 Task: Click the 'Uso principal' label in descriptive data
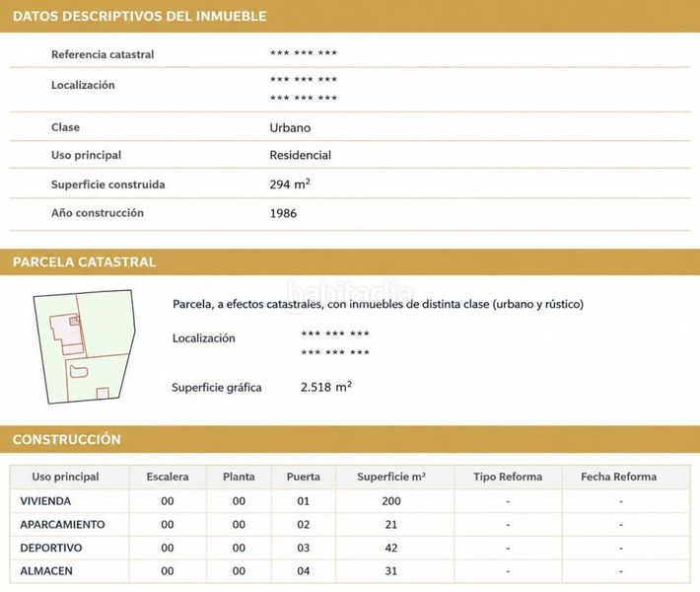tap(86, 155)
